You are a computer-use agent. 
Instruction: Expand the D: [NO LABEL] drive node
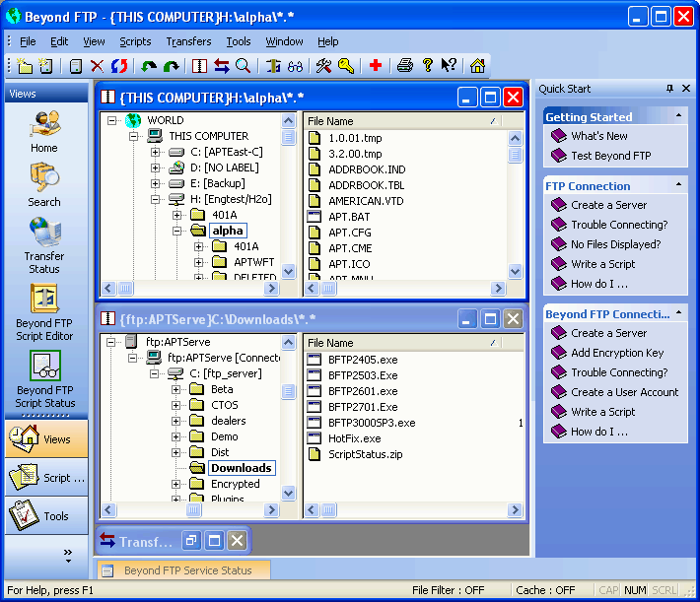point(155,167)
